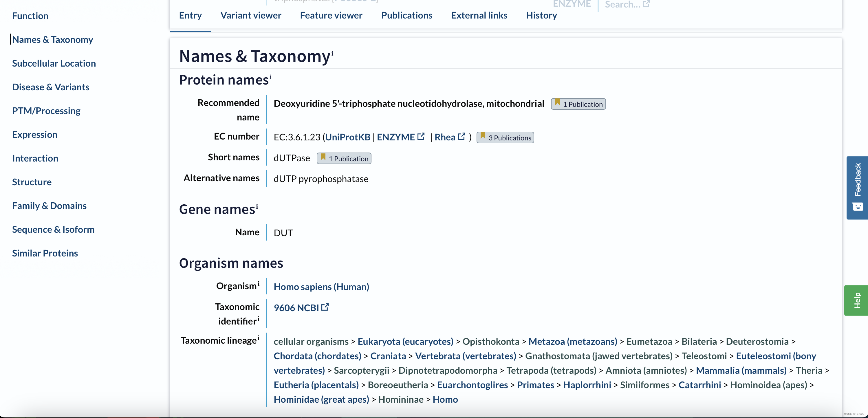This screenshot has width=868, height=418.
Task: Open the Homo lineage link
Action: click(x=445, y=399)
